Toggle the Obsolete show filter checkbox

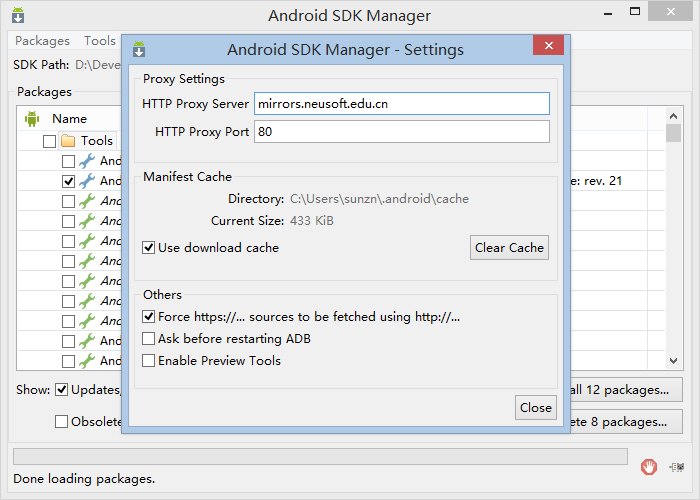click(x=62, y=422)
